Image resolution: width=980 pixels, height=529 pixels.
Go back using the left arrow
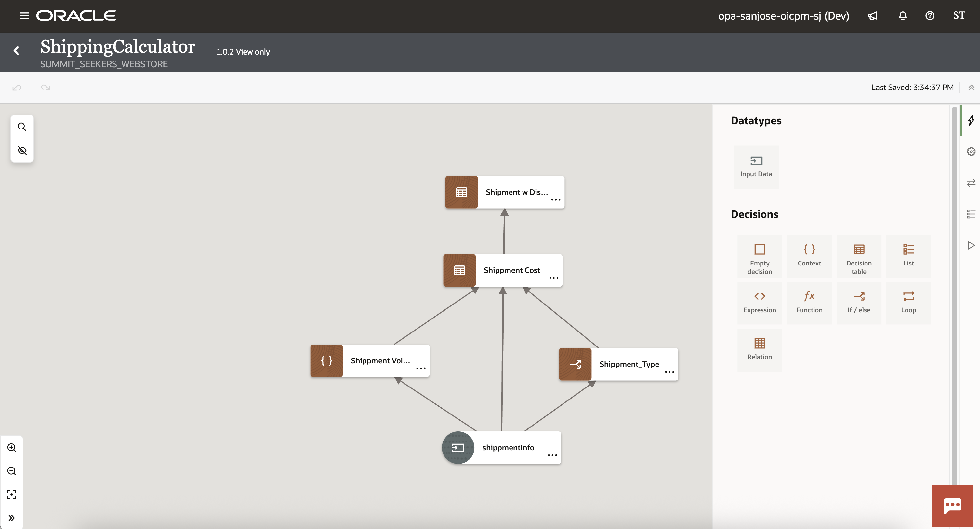point(16,51)
